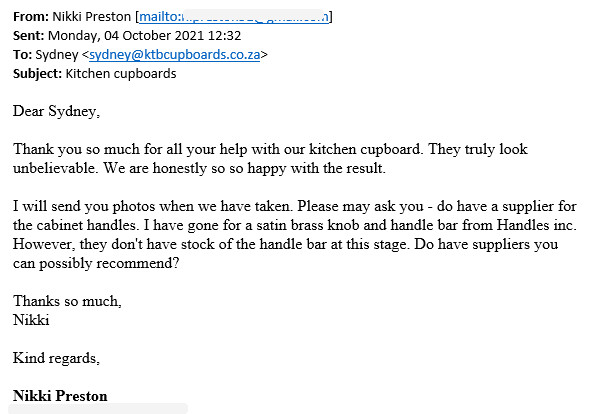Click the bold "From:" header label
This screenshot has width=590, height=414.
point(31,17)
